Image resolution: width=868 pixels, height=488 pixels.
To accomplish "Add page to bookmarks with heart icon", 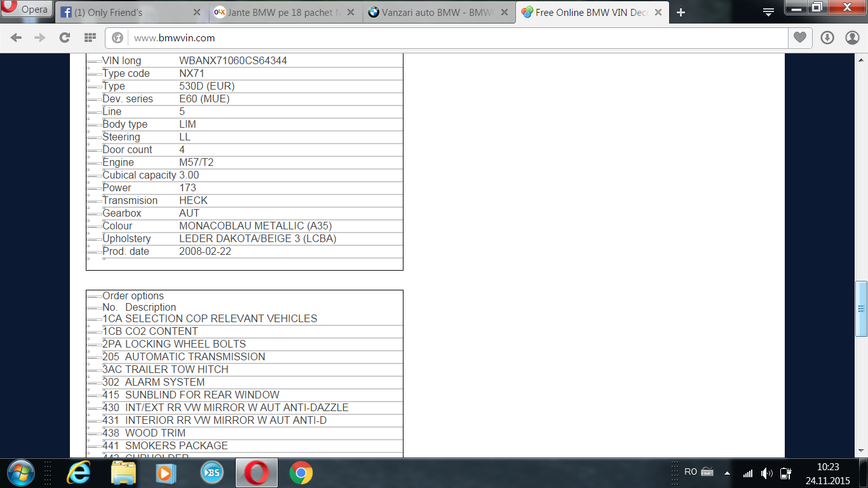I will pos(799,38).
